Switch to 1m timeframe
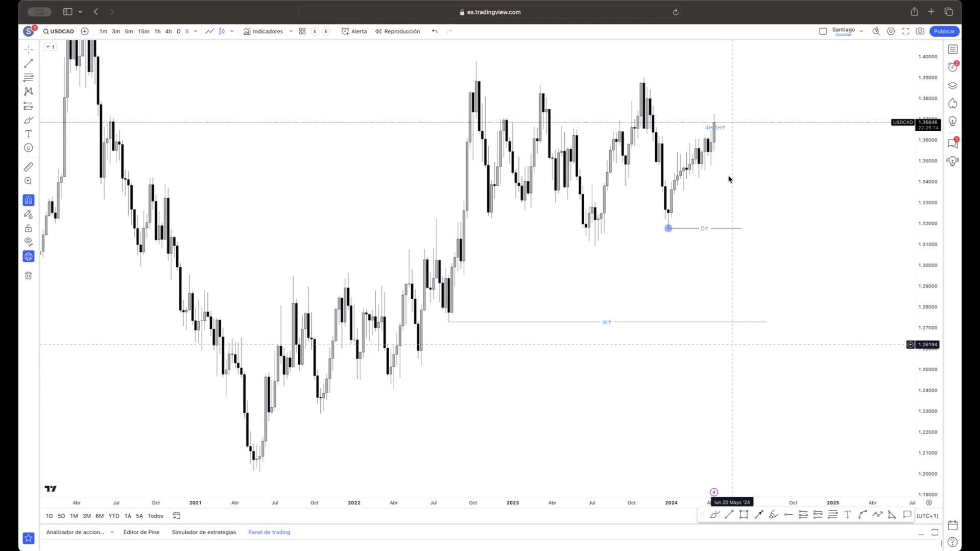The height and width of the screenshot is (551, 980). point(103,32)
